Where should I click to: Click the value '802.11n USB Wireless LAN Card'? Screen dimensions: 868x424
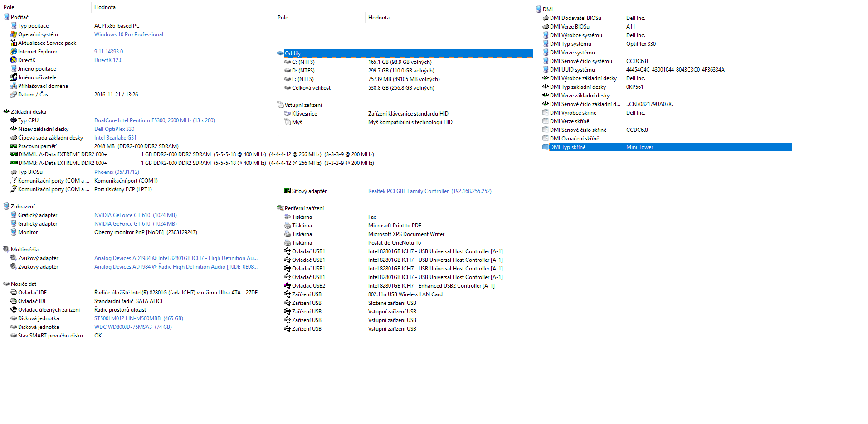pos(405,294)
